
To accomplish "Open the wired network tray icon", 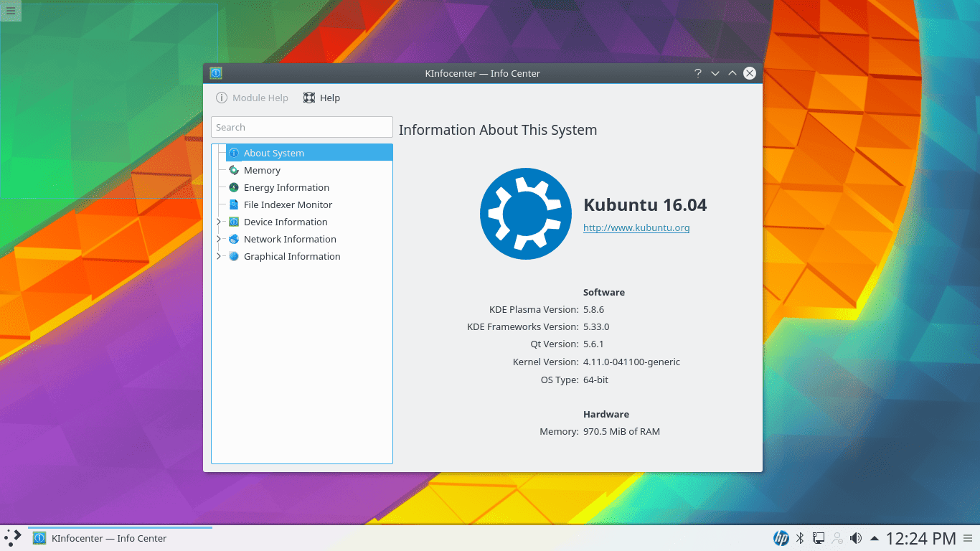I will pos(818,538).
